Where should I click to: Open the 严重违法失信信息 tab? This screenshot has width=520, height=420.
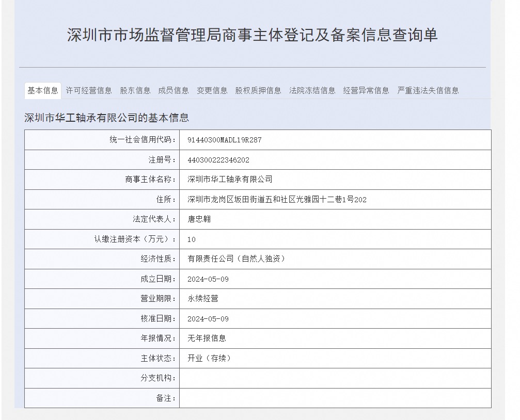[x=428, y=91]
